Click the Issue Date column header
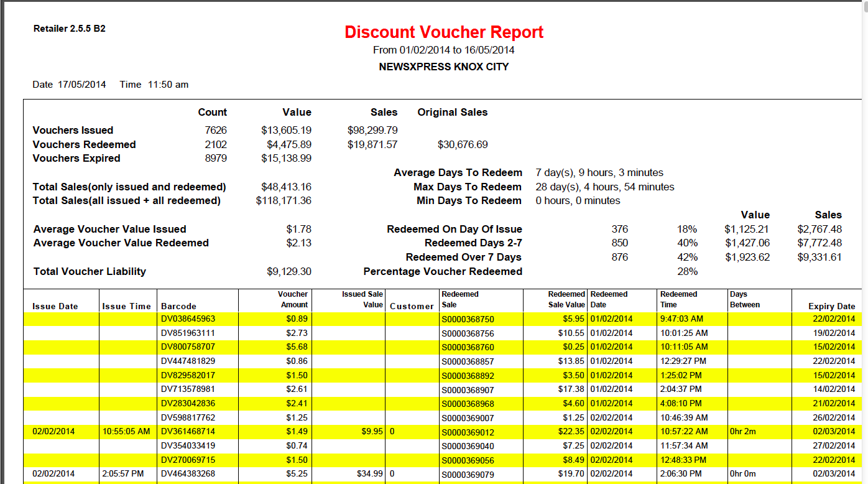868x484 pixels. (55, 306)
